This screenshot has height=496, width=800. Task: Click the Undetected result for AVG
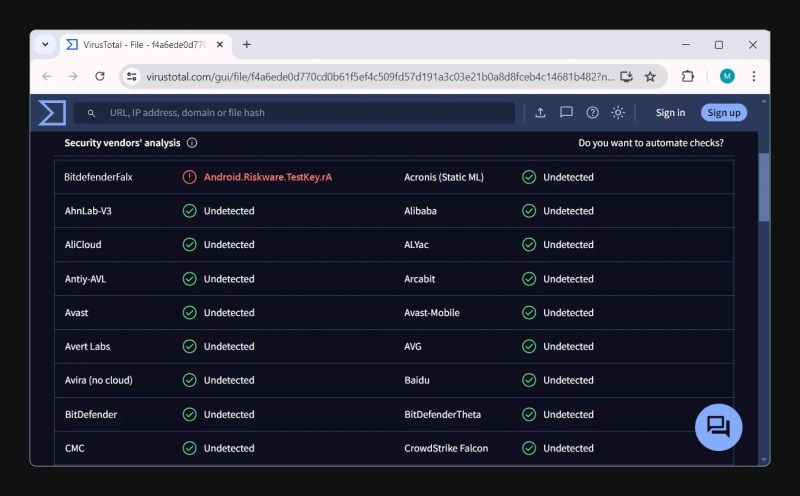point(568,346)
